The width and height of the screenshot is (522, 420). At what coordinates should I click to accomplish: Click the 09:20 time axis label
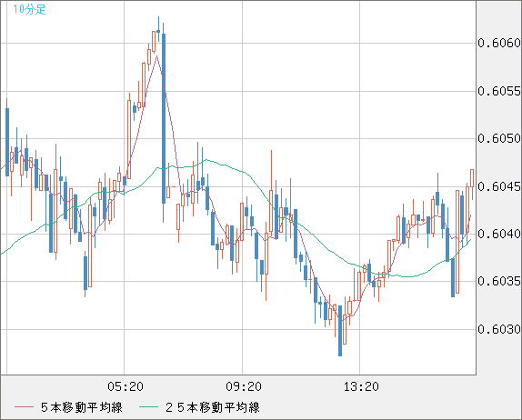(244, 386)
